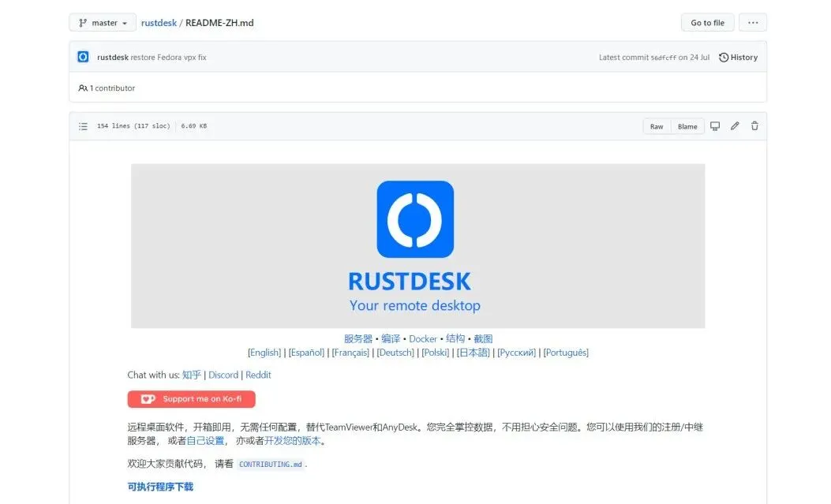This screenshot has height=504, width=831.
Task: Open the 编译 link
Action: point(391,339)
